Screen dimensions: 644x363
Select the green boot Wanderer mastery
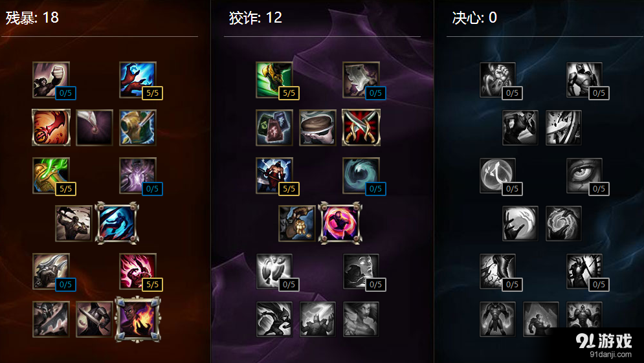click(274, 80)
